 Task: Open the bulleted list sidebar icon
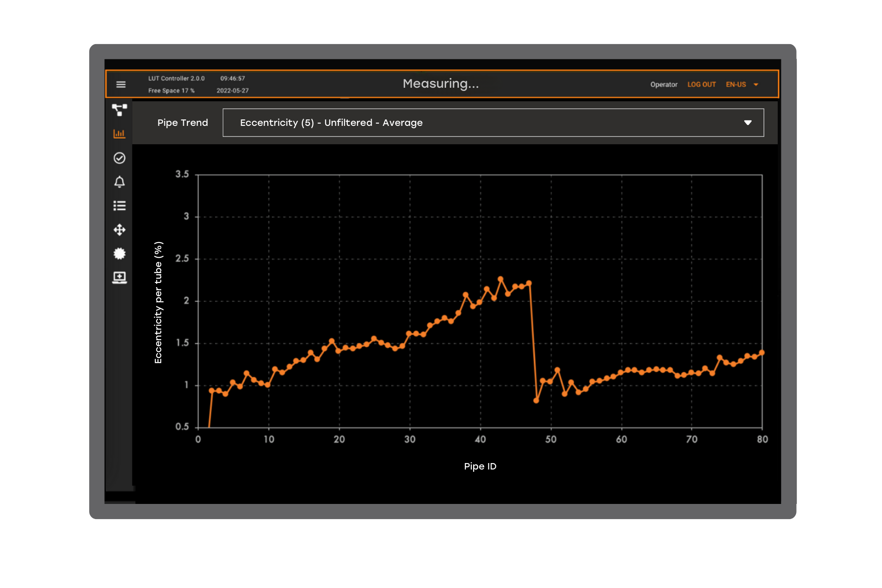click(x=119, y=206)
